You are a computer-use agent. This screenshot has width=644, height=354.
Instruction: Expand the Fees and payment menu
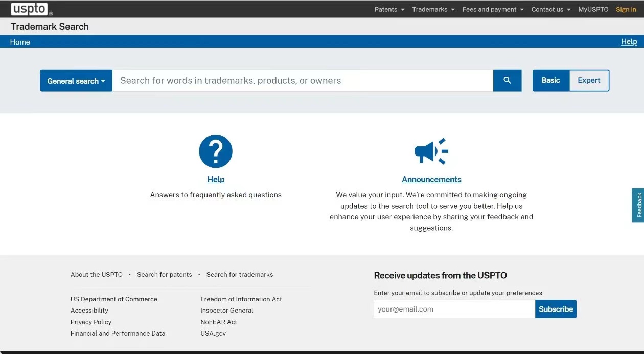coord(493,9)
